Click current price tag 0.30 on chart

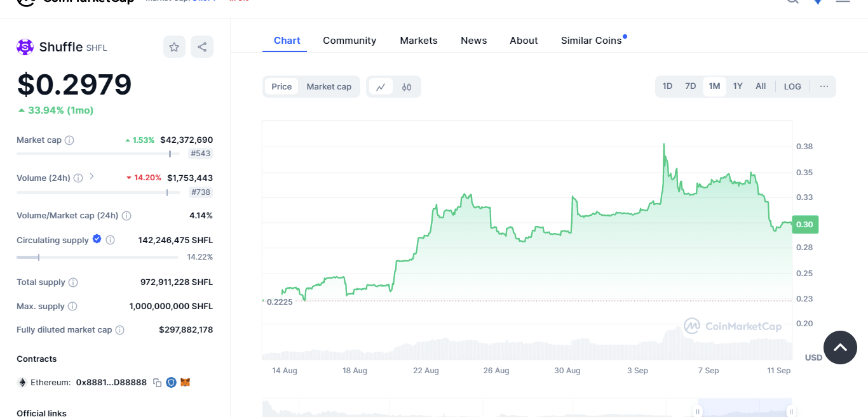click(804, 224)
